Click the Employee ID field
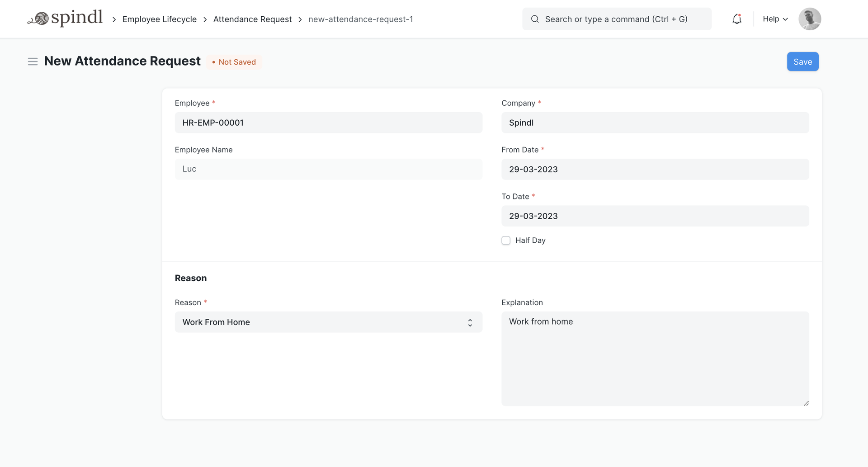The height and width of the screenshot is (467, 868). click(328, 123)
